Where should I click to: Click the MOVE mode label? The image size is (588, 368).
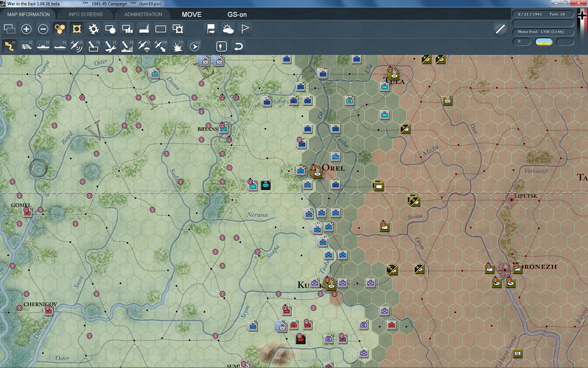click(x=191, y=14)
